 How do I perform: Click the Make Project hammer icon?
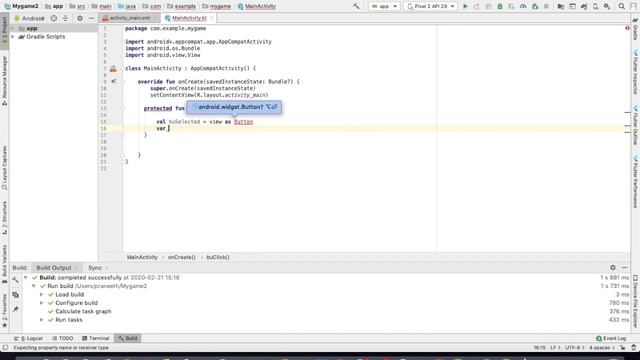[356, 6]
